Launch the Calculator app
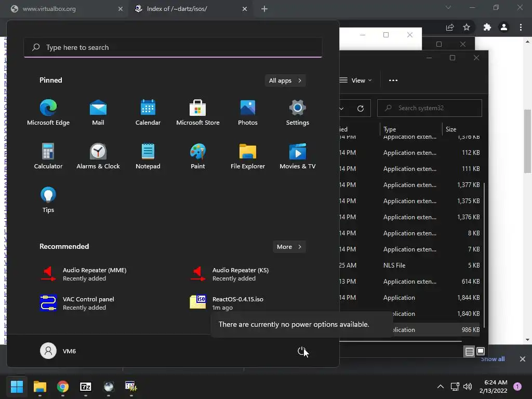Viewport: 532px width, 399px height. click(48, 156)
